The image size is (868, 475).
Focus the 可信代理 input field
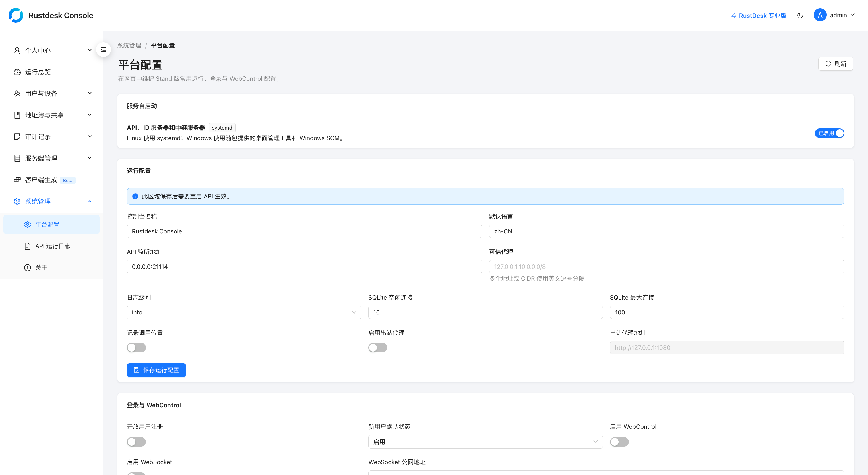pos(666,267)
